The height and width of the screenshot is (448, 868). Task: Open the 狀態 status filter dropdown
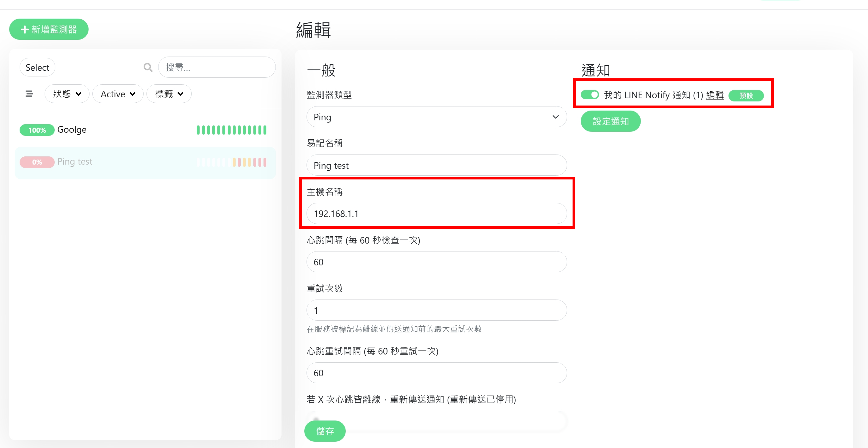click(x=67, y=94)
